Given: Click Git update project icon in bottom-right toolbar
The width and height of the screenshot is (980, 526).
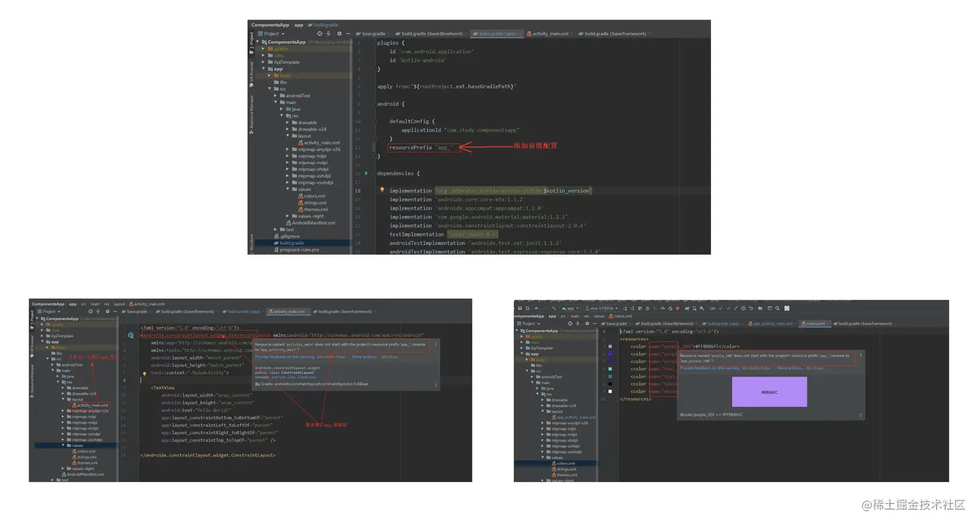Looking at the screenshot, I should pyautogui.click(x=722, y=308).
